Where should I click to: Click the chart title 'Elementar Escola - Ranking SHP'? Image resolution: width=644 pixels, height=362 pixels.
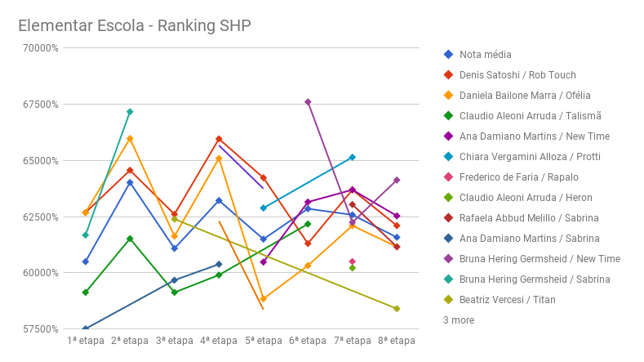coord(134,25)
